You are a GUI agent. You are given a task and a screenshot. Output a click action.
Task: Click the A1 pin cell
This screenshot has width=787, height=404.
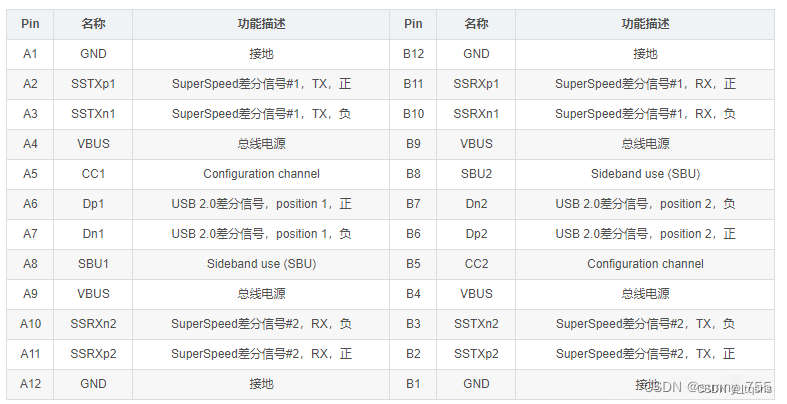coord(30,54)
